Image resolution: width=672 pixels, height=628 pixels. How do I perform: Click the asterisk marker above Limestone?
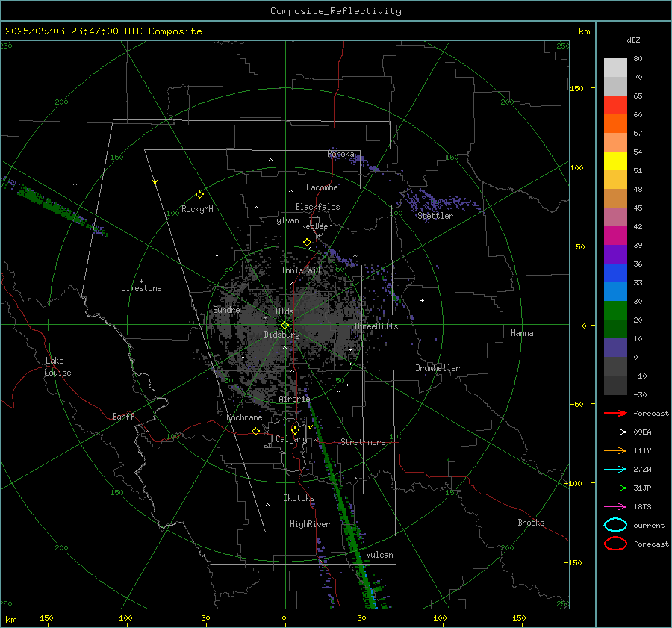[x=141, y=282]
